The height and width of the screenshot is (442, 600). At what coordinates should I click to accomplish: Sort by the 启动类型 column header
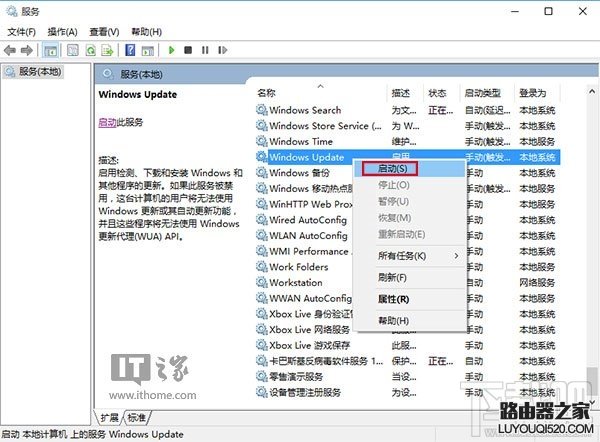[x=487, y=93]
